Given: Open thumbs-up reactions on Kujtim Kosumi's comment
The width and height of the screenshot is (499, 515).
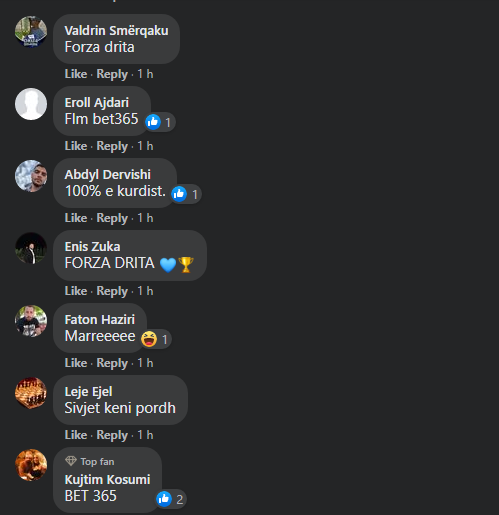Looking at the screenshot, I should [164, 499].
